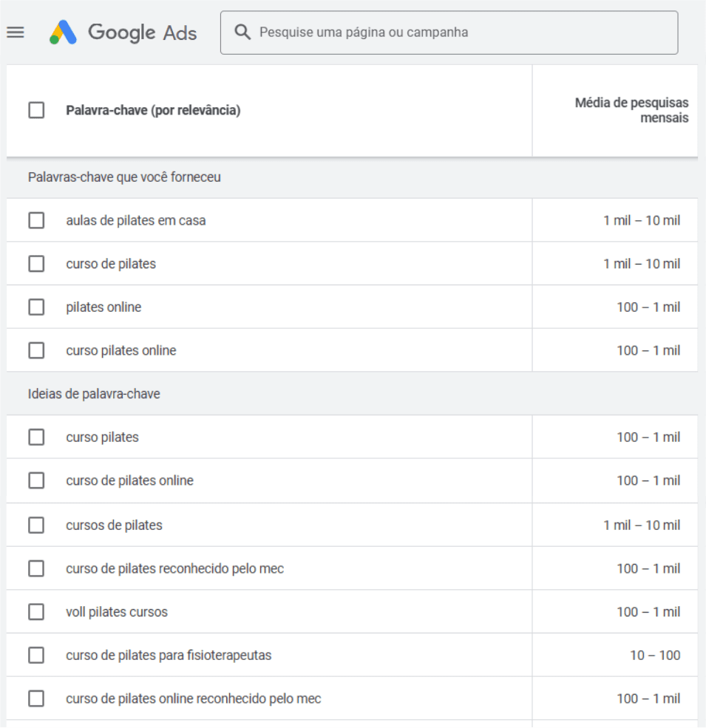The height and width of the screenshot is (728, 706).
Task: Click the 'voll pilates cursos' keyword text
Action: click(117, 612)
